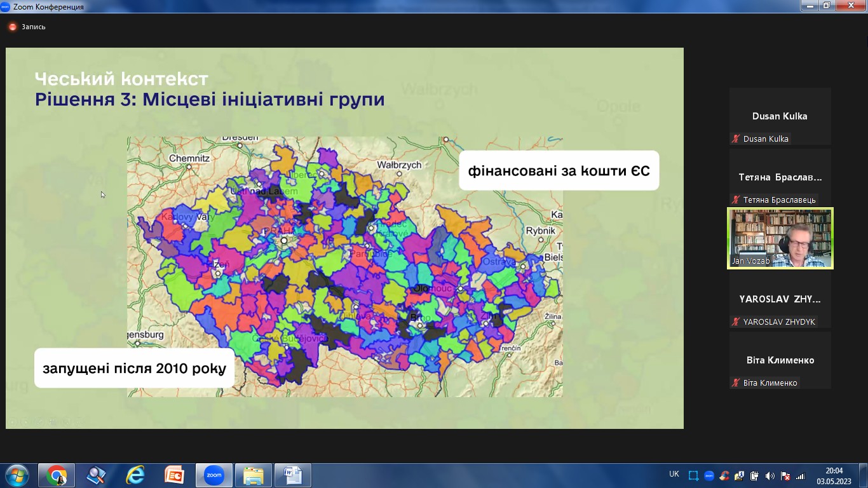Open Google Chrome from the taskbar
This screenshot has width=868, height=488.
[57, 475]
